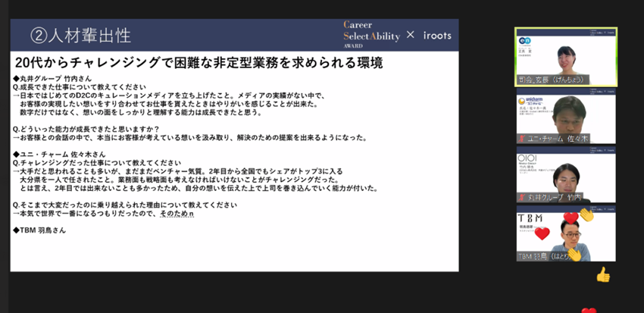This screenshot has width=644, height=313.
Task: Click muted mic icon beside ユニ・チャーム 佐々木
Action: [523, 139]
